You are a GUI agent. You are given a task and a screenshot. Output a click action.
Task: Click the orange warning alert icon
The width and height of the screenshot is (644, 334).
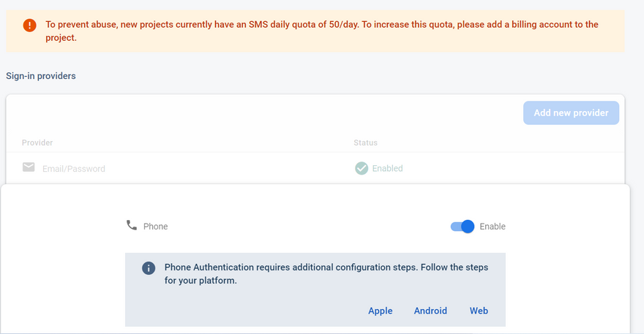click(x=29, y=26)
